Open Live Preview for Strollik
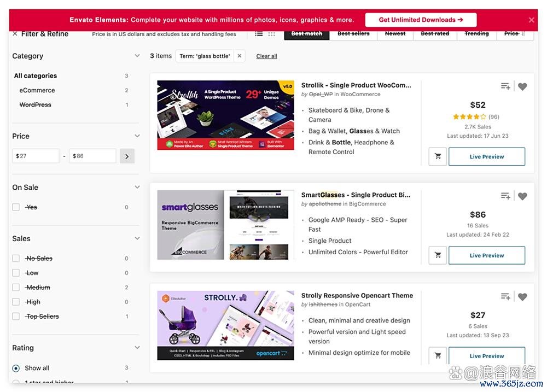547x392 pixels. point(487,156)
